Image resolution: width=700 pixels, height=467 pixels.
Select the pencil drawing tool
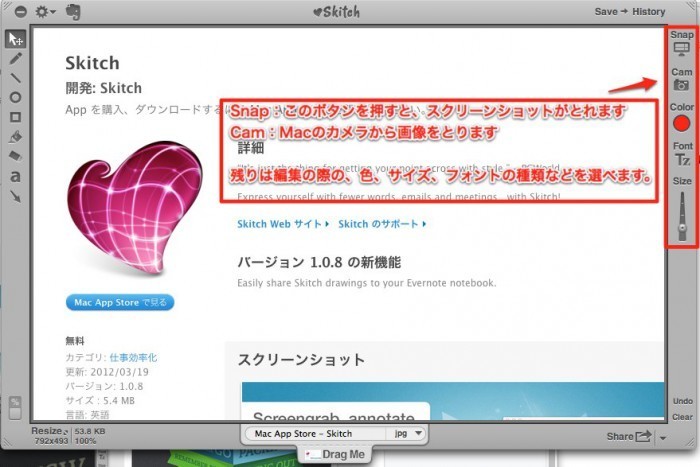[x=16, y=58]
